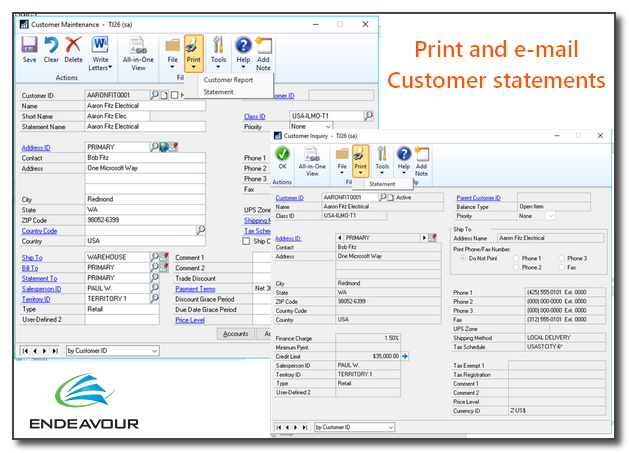Click the globe internet icon beside Address ID
Viewport: 629px width, 453px height.
(164, 147)
